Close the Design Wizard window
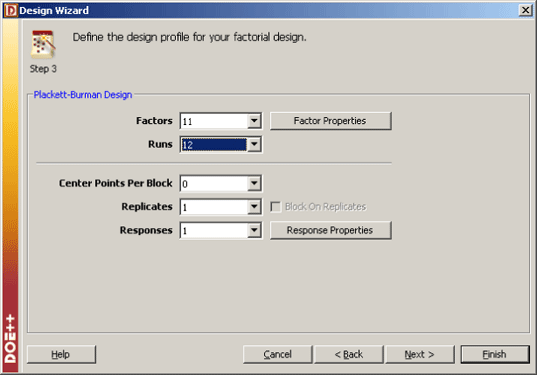The width and height of the screenshot is (537, 375). [525, 10]
